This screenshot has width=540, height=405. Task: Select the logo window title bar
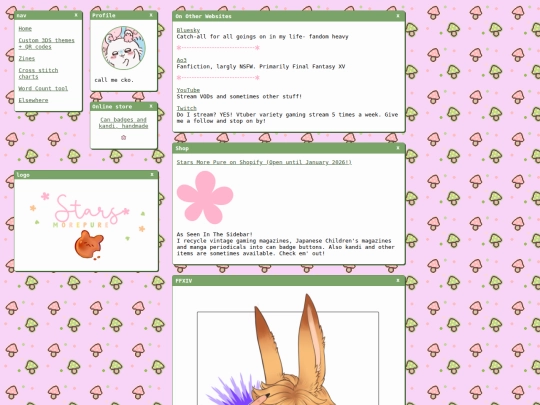coord(86,175)
